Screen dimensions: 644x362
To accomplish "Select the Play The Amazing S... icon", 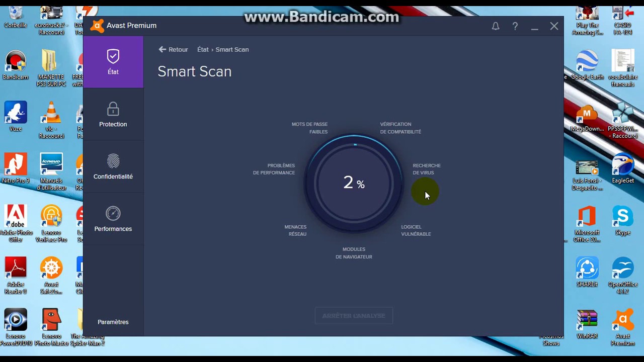I will coord(587,20).
